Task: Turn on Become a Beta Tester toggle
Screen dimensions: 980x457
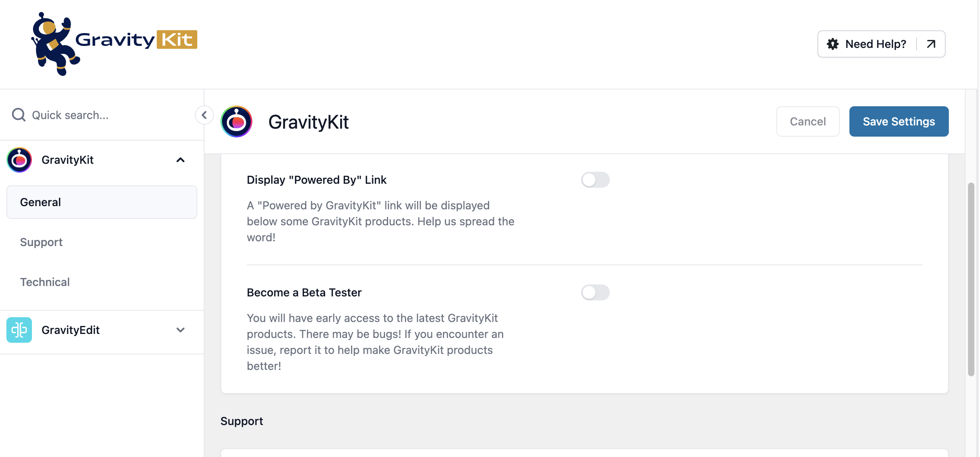Action: (595, 292)
